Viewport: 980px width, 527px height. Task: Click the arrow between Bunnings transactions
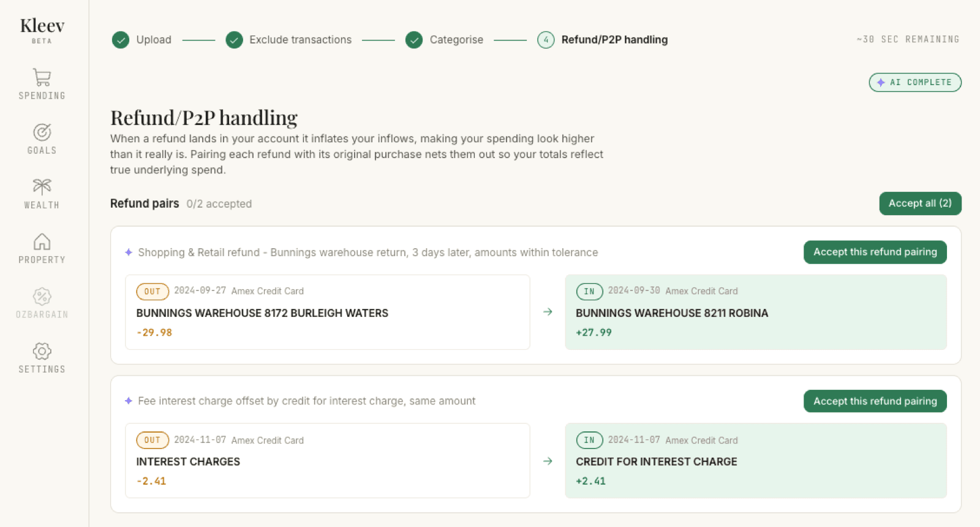(x=548, y=312)
